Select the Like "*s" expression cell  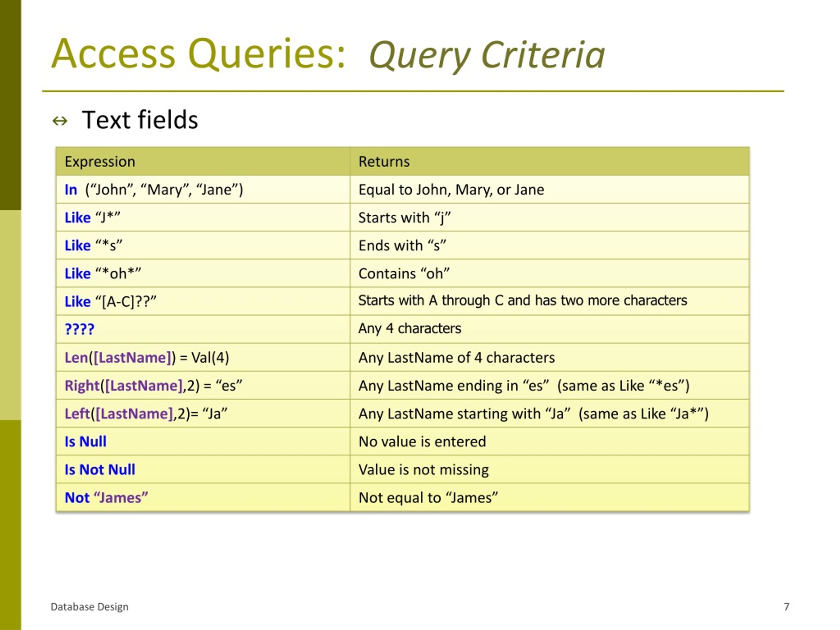[203, 245]
